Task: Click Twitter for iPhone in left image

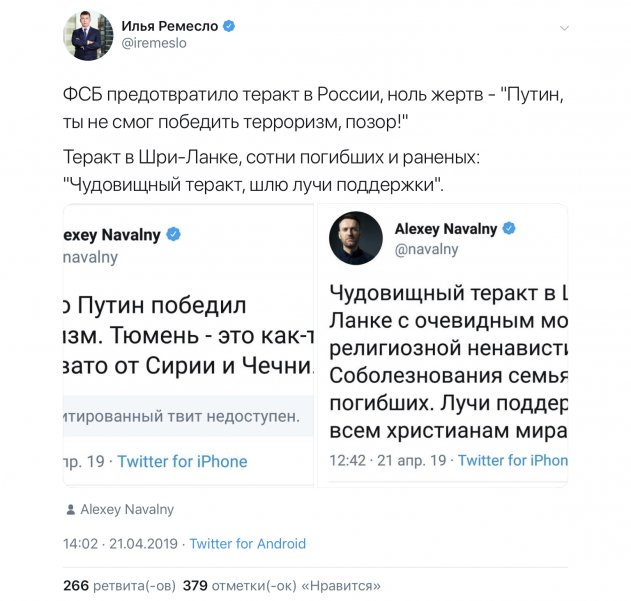Action: pyautogui.click(x=182, y=461)
